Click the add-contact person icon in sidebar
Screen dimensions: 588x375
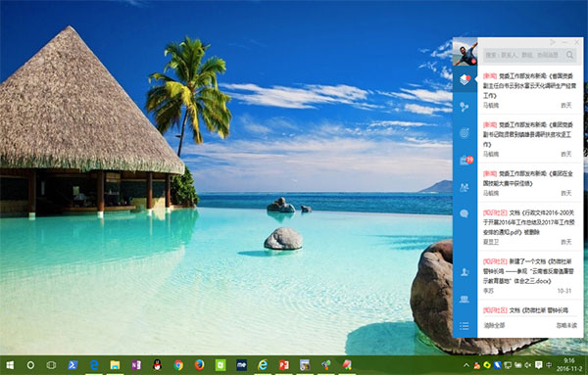pyautogui.click(x=465, y=272)
